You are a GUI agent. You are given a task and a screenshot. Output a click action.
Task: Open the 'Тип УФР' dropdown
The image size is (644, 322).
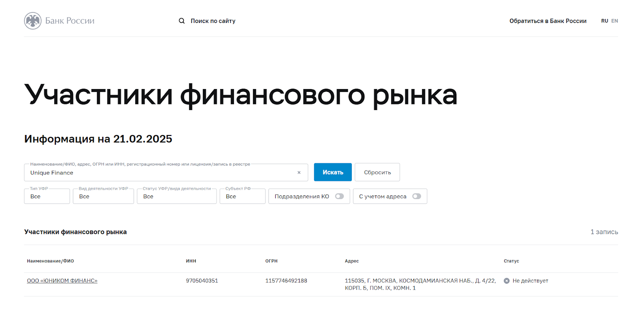[47, 196]
